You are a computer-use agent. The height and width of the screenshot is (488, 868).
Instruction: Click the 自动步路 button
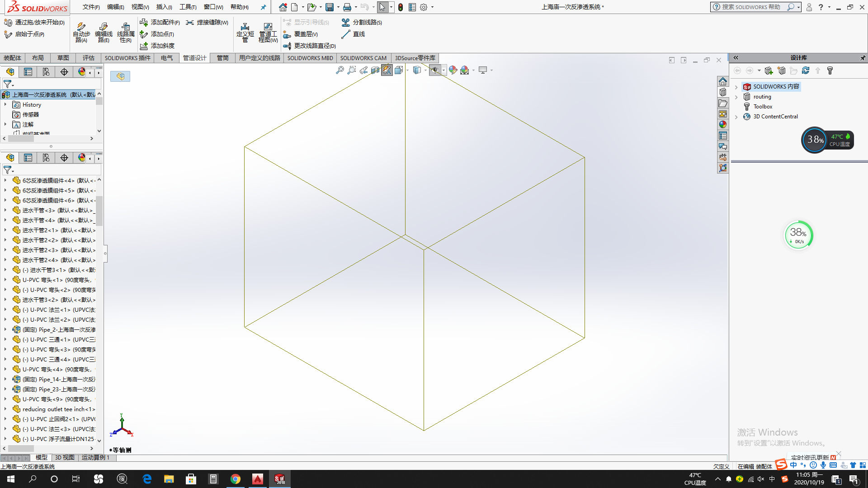[81, 33]
